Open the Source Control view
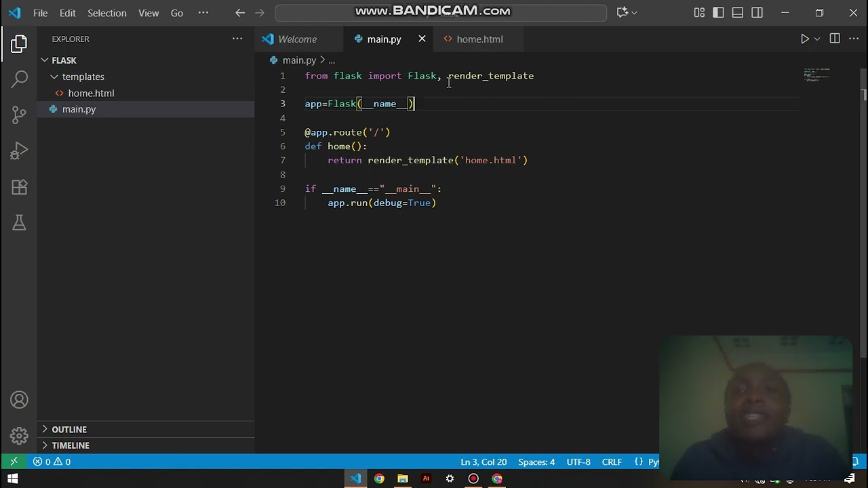Image resolution: width=868 pixels, height=488 pixels. pyautogui.click(x=19, y=115)
